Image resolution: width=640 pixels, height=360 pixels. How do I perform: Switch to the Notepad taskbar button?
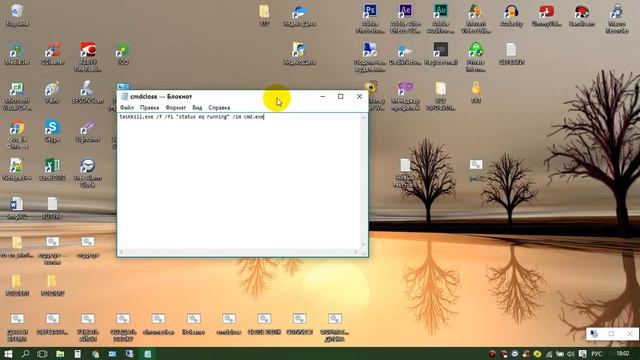tap(147, 354)
